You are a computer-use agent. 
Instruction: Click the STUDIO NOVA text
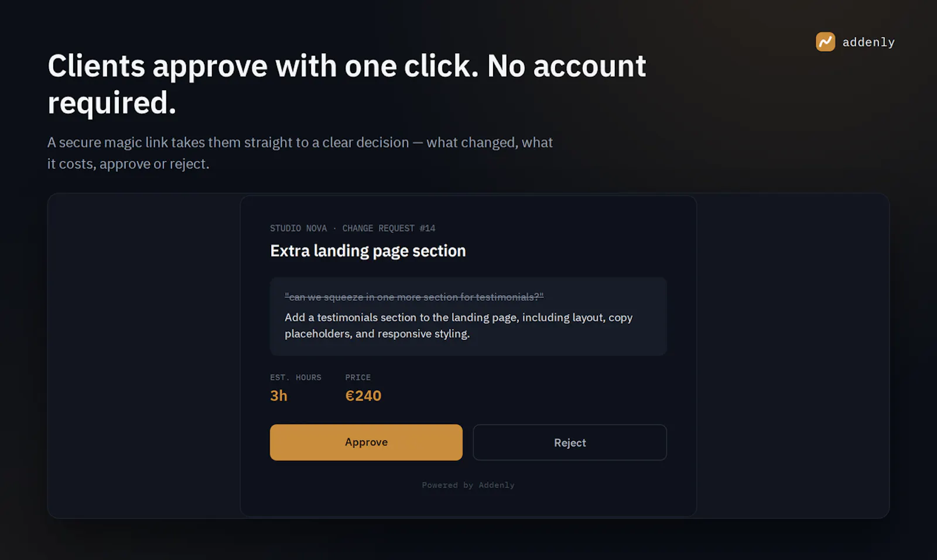299,228
